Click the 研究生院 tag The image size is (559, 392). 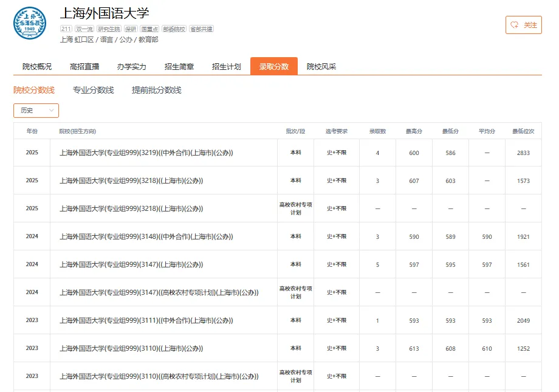(109, 29)
